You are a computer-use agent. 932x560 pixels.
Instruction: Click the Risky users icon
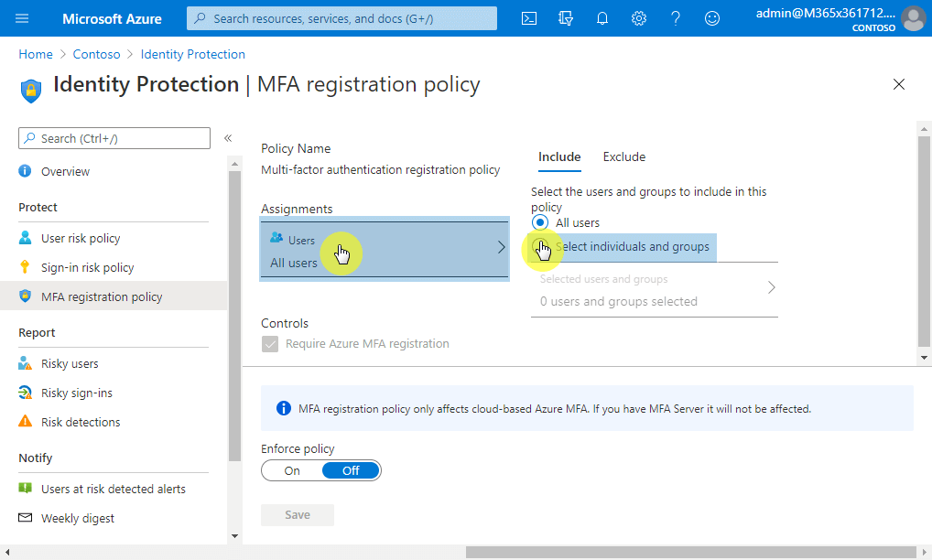click(25, 363)
